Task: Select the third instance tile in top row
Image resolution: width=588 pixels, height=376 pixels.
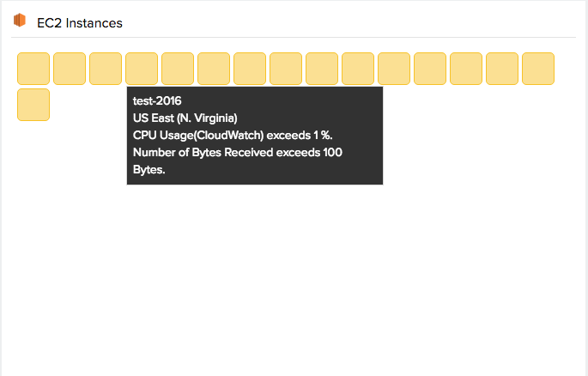Action: (106, 69)
